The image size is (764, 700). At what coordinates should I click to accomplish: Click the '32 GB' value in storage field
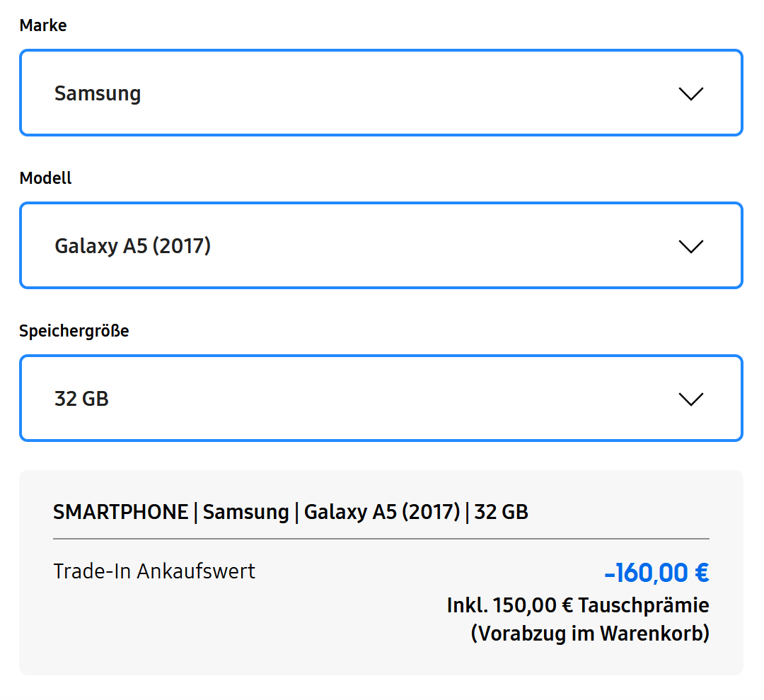pos(81,399)
